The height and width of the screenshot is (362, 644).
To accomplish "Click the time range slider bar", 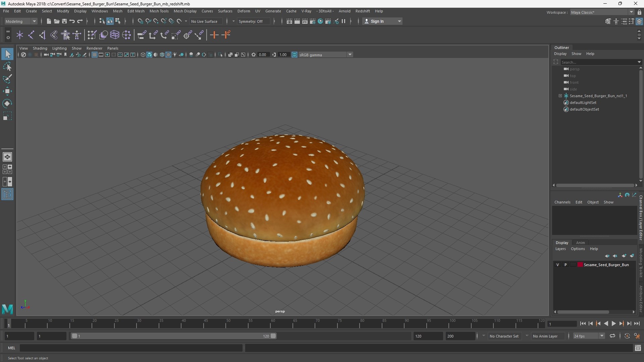I will (x=174, y=336).
